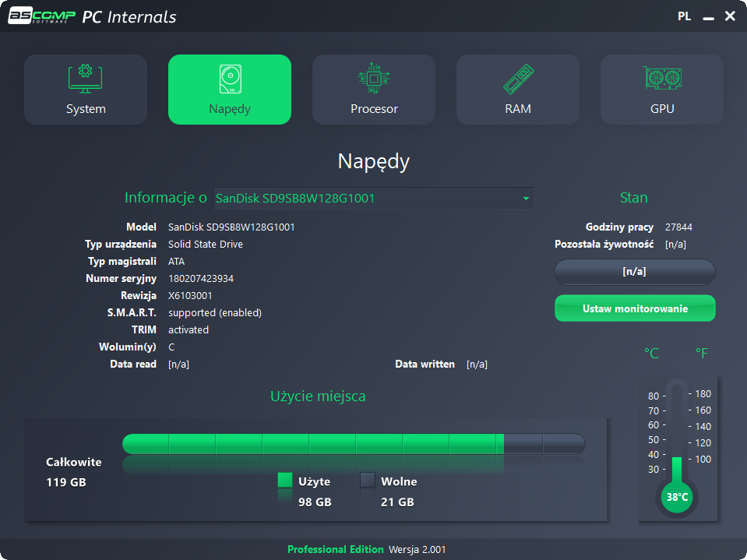Open the SanDisk SD9SB8W128G1001 combo box
This screenshot has height=560, width=747.
(374, 198)
